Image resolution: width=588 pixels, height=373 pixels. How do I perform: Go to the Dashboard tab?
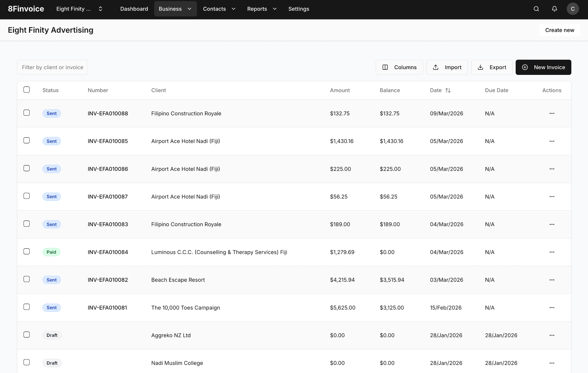tap(134, 9)
